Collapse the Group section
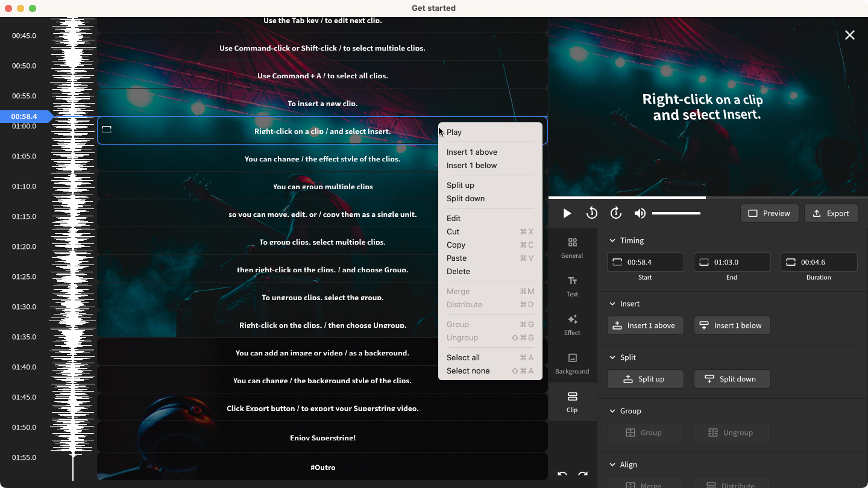This screenshot has height=488, width=868. (x=613, y=411)
